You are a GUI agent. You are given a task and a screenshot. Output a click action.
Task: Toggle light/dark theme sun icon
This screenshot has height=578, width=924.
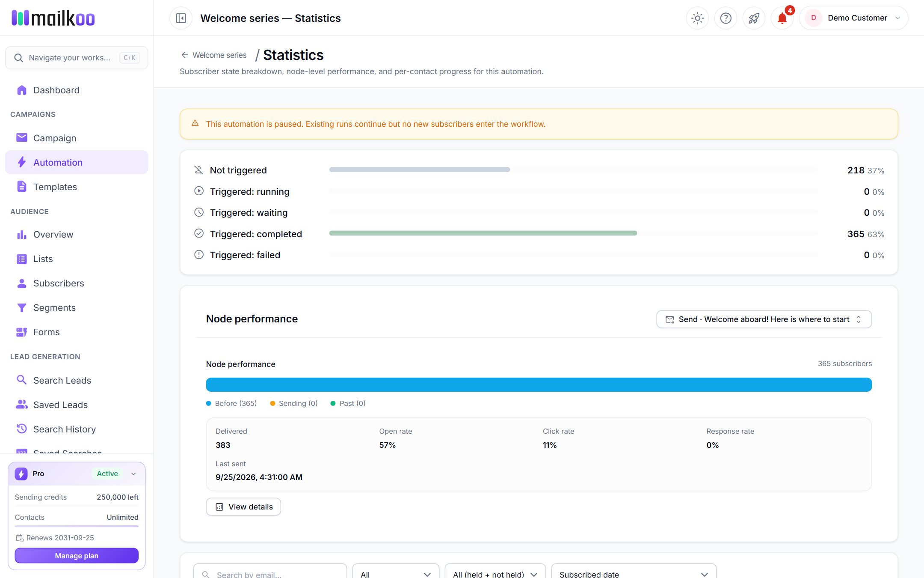(697, 18)
